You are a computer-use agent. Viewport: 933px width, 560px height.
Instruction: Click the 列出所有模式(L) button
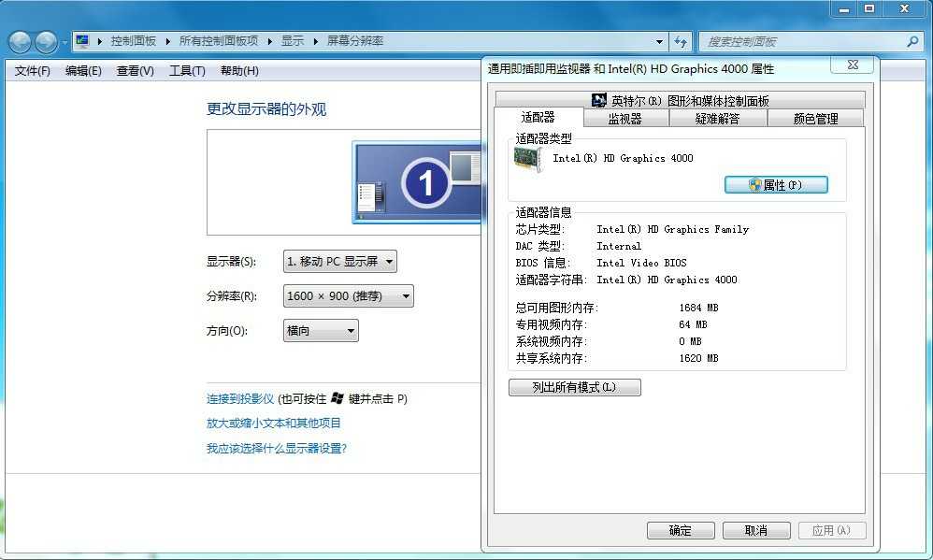click(x=575, y=387)
